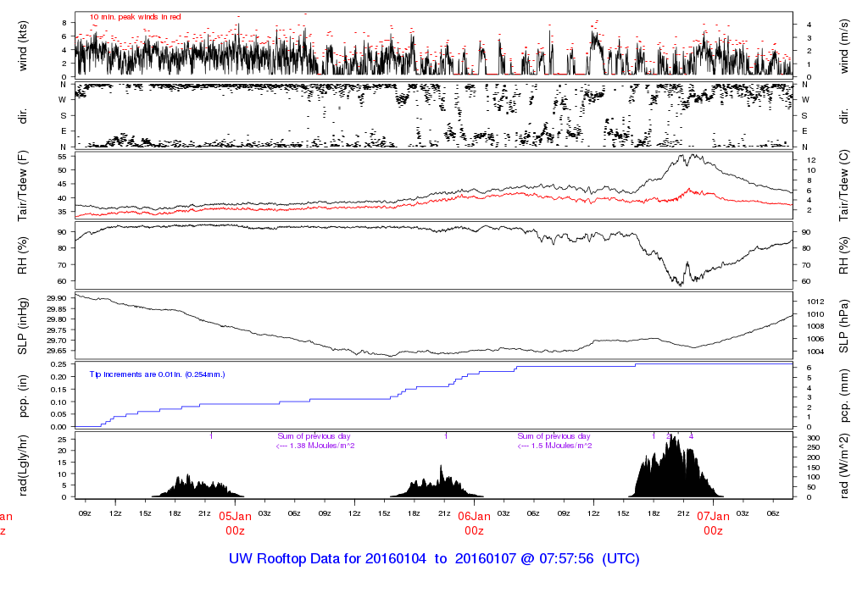Select the 'Tair/Tdew (F)' axis label
This screenshot has height=593, width=868.
pos(23,186)
